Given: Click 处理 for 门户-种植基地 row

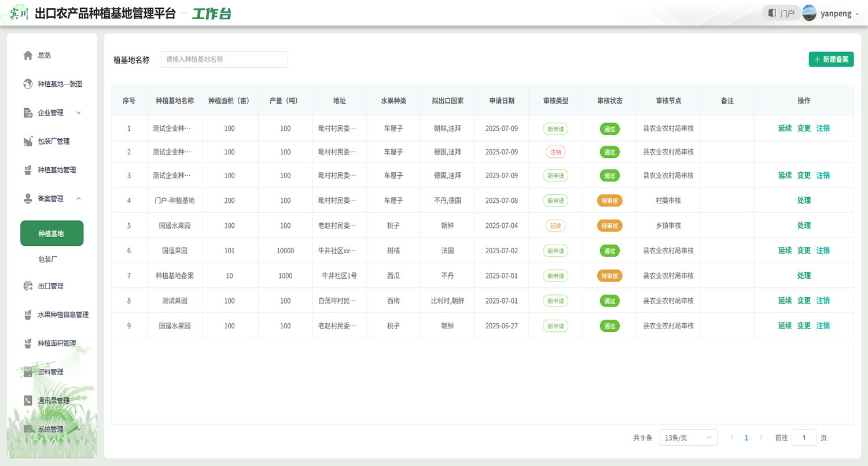Looking at the screenshot, I should click(804, 201).
